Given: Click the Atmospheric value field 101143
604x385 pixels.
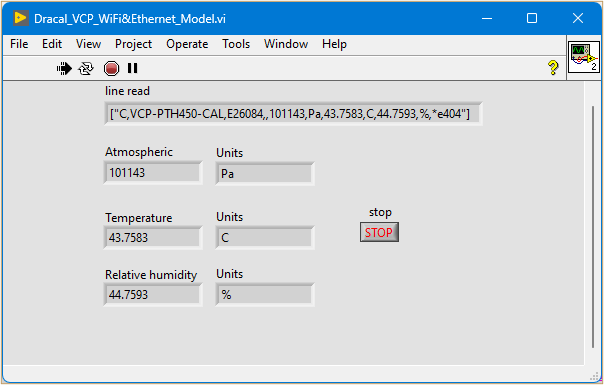Looking at the screenshot, I should click(153, 173).
